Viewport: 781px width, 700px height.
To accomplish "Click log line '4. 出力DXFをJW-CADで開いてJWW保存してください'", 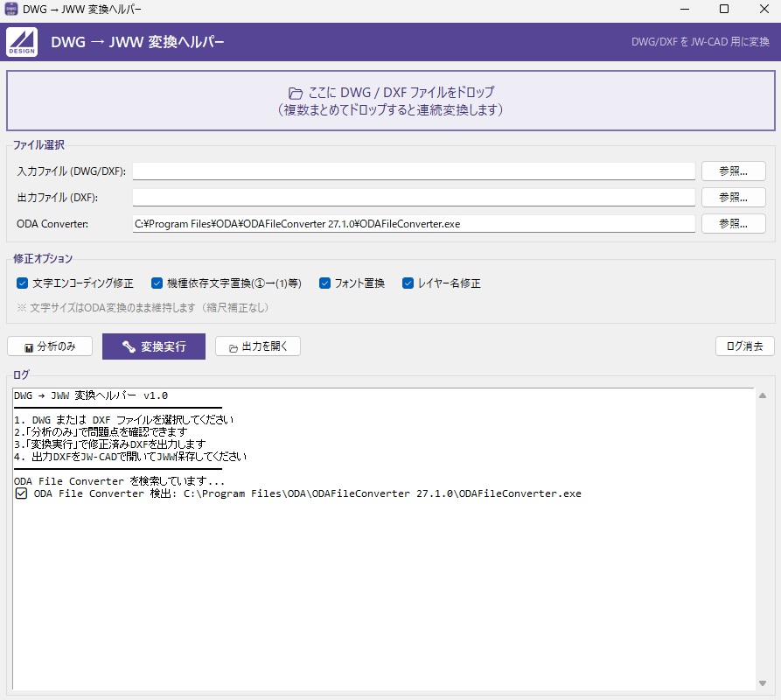I will (x=130, y=457).
